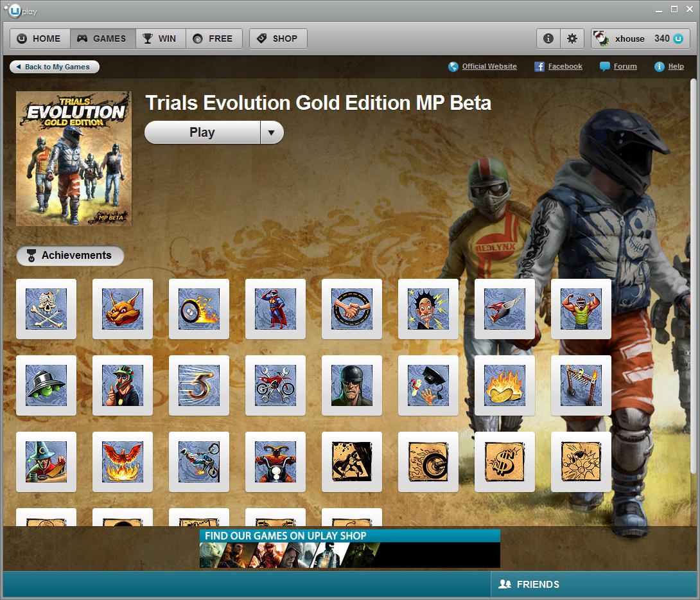Viewport: 700px width, 600px height.
Task: Click the Uplay Shop games banner
Action: [350, 549]
